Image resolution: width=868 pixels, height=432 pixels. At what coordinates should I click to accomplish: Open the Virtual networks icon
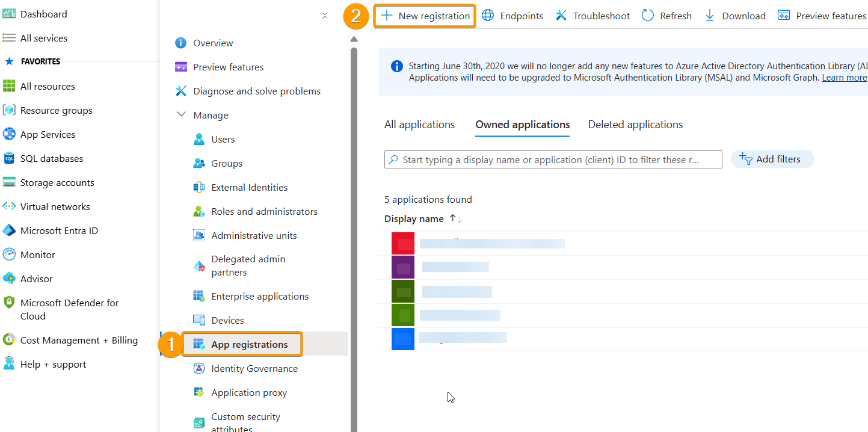coord(9,206)
